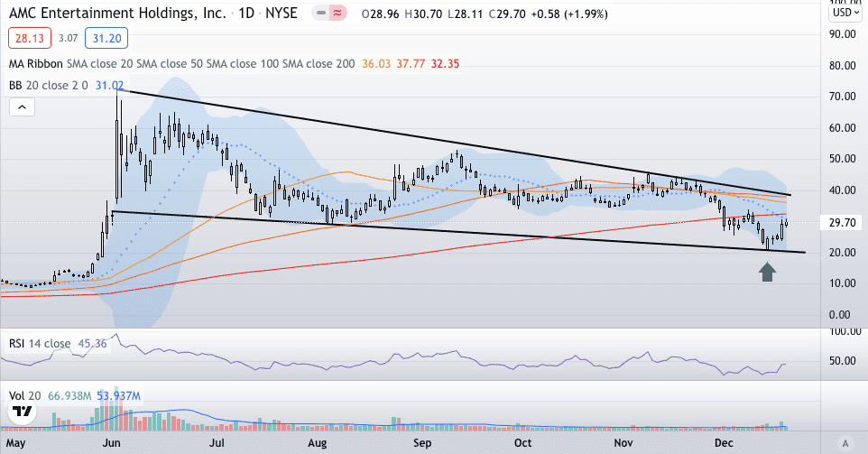Collapse the indicator legend with chevron button

click(23, 107)
